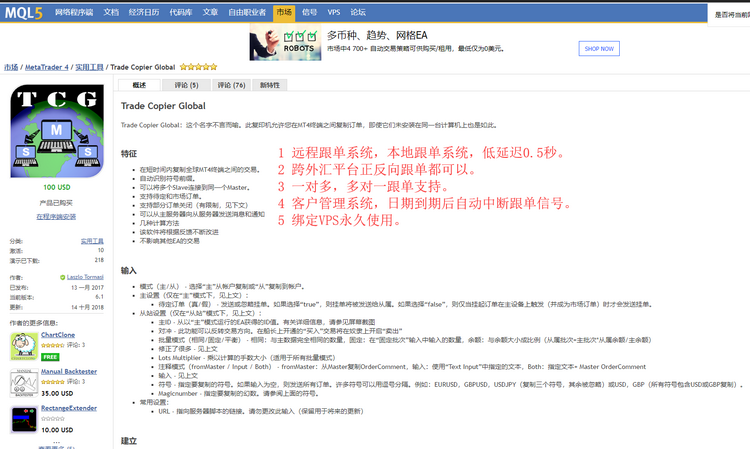Click the ChartClone sheep icon
Screen dimensions: 750x449
tap(24, 346)
